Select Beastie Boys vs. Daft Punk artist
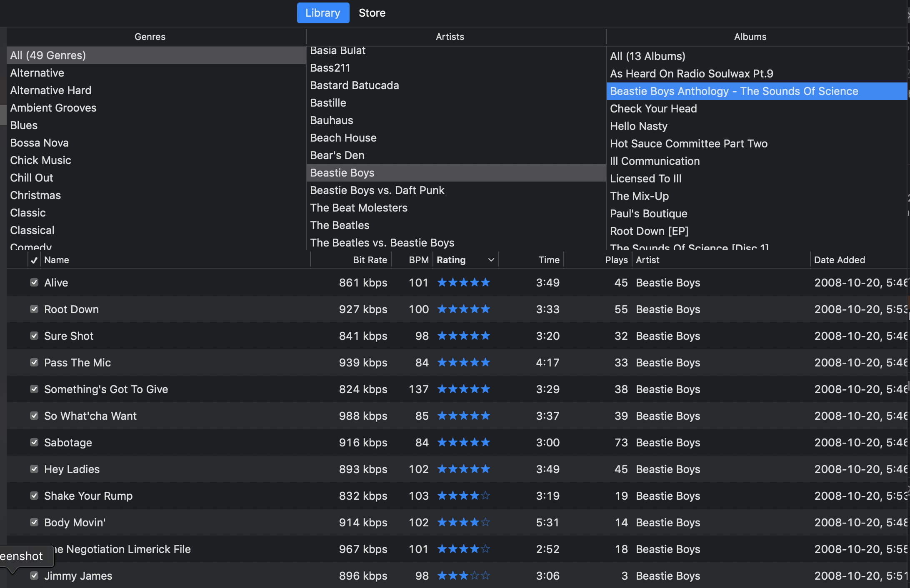The height and width of the screenshot is (588, 910). click(377, 190)
